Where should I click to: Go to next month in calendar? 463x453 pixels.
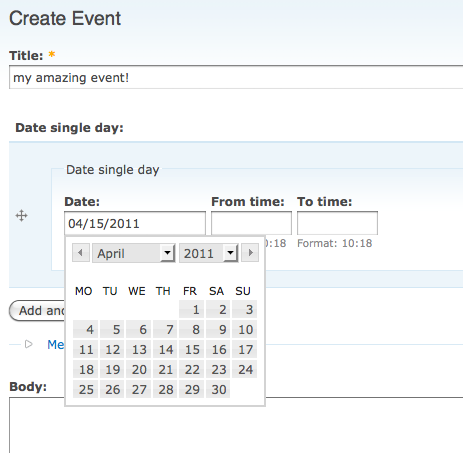tap(250, 253)
